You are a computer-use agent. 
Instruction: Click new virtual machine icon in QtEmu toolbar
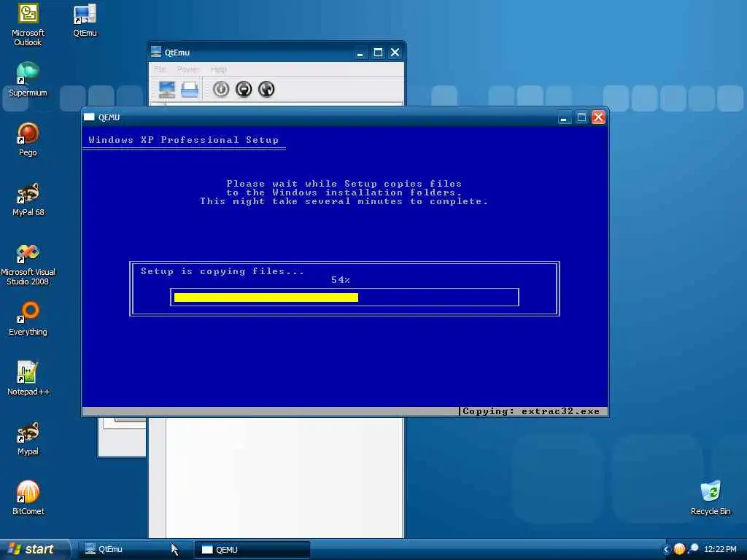coord(167,89)
